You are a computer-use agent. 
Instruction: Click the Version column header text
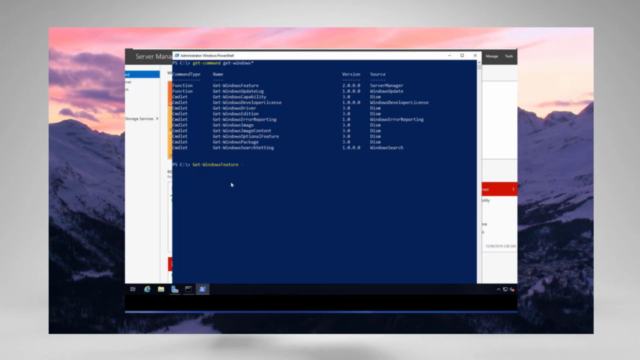(x=351, y=74)
